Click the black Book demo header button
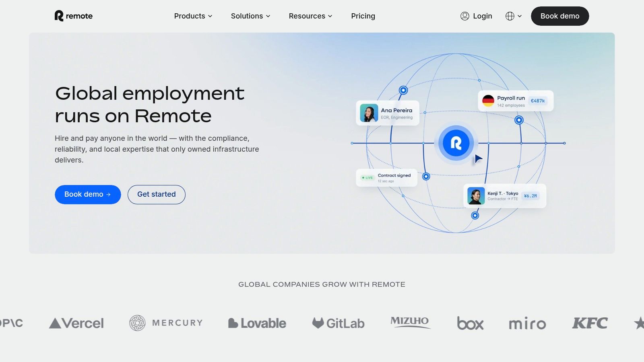The height and width of the screenshot is (362, 644). pos(560,16)
